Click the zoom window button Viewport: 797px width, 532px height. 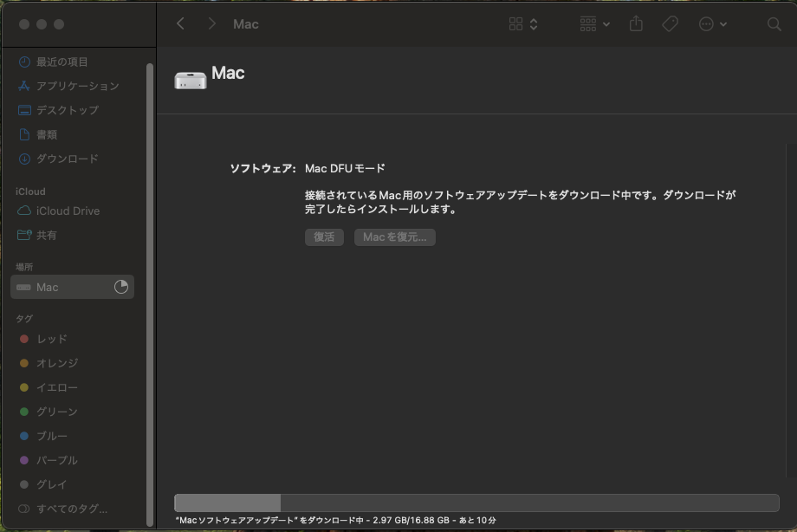(59, 24)
